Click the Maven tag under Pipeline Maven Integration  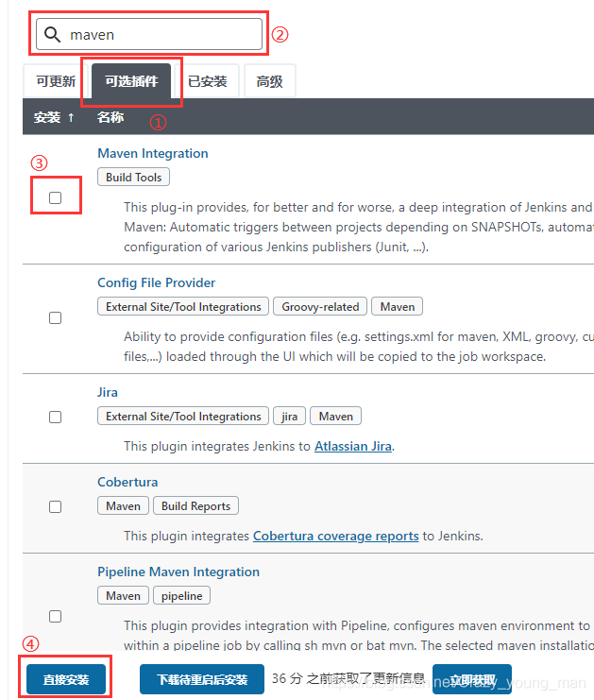[x=123, y=595]
